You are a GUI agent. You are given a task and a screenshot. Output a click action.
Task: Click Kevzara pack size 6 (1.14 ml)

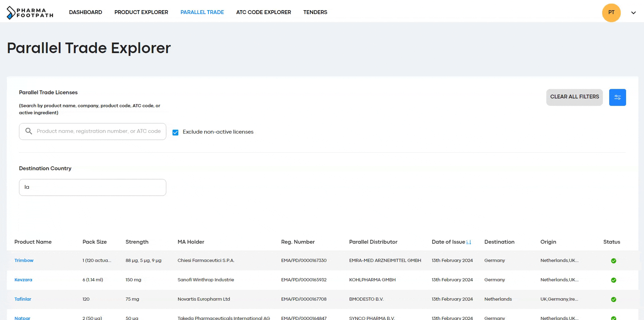click(93, 280)
